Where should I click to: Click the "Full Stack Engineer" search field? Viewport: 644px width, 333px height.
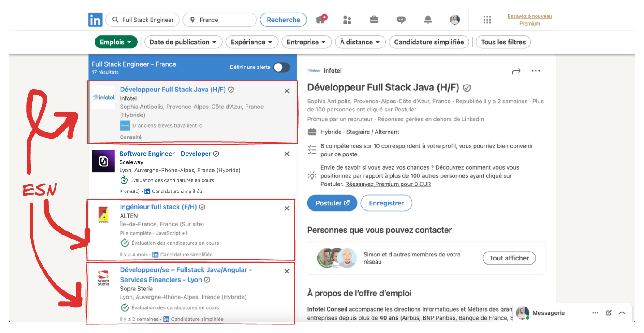(x=143, y=20)
